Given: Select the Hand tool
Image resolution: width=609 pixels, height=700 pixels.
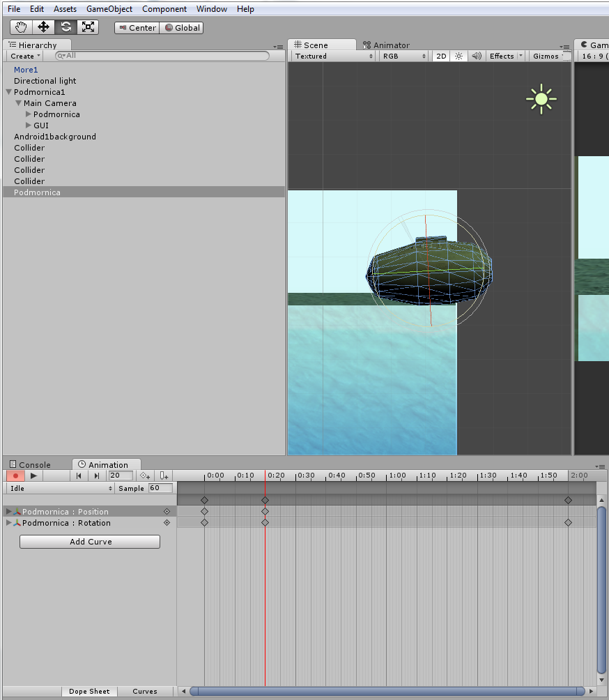Looking at the screenshot, I should tap(21, 27).
